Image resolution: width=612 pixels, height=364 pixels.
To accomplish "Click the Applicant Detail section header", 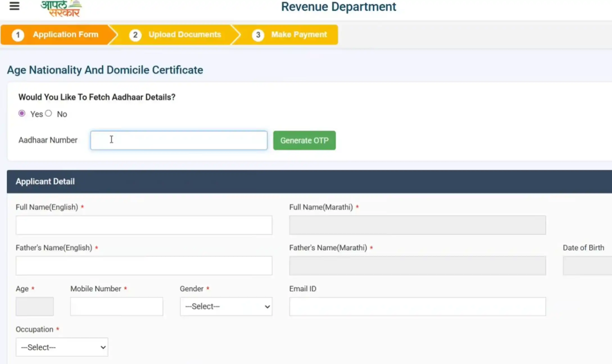I will (x=309, y=181).
